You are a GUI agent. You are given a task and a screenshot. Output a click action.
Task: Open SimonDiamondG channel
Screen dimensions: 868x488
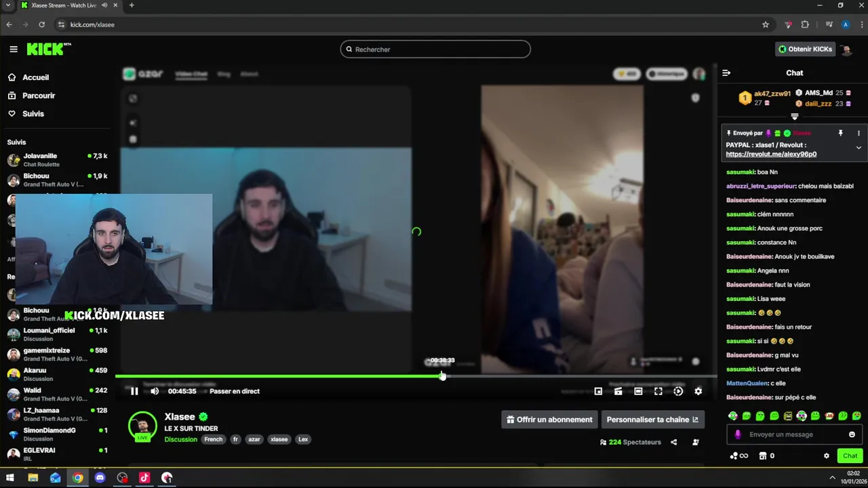coord(57,434)
